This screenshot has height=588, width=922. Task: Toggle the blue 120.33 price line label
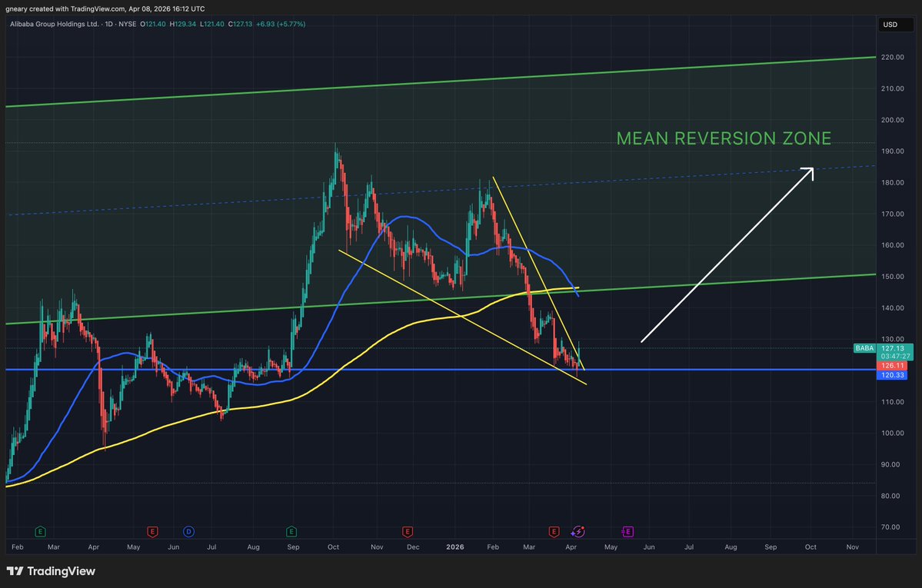coord(892,375)
